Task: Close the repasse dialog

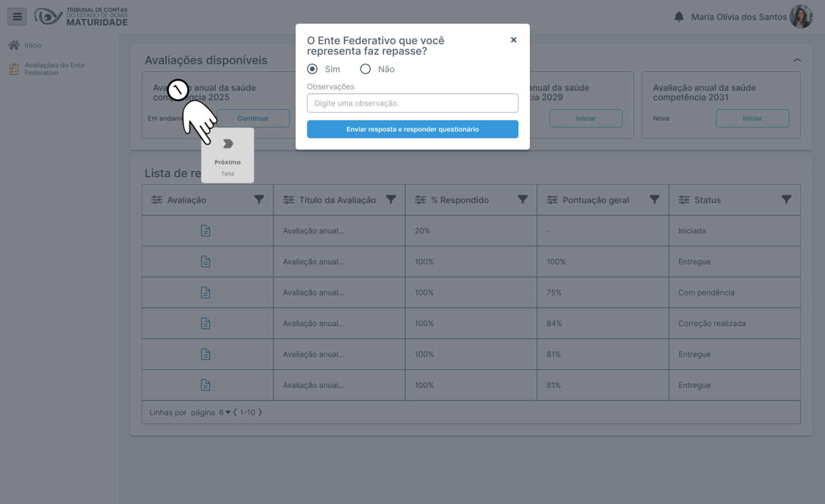Action: coord(513,40)
